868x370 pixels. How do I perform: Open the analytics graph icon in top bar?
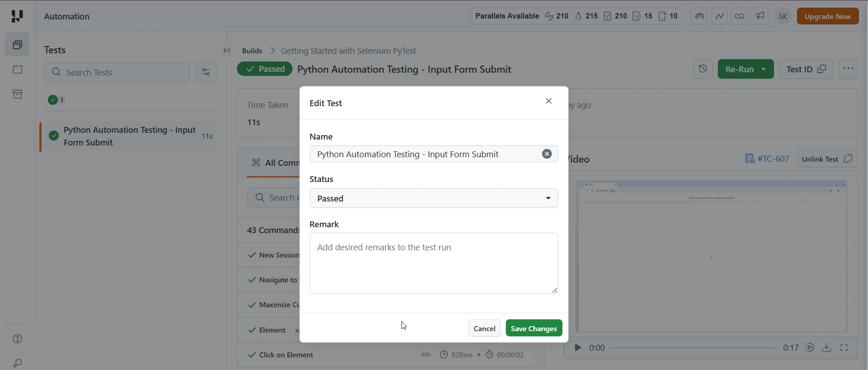pos(719,16)
